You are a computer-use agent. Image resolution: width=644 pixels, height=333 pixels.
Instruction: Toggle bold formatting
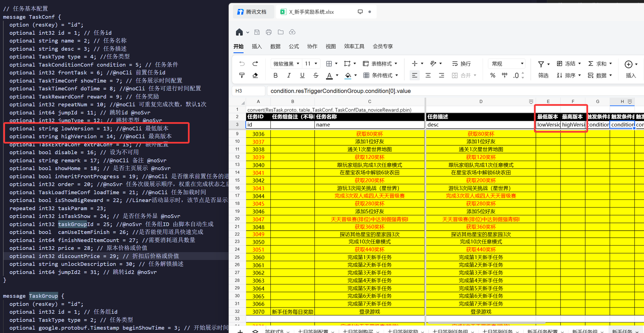(275, 76)
